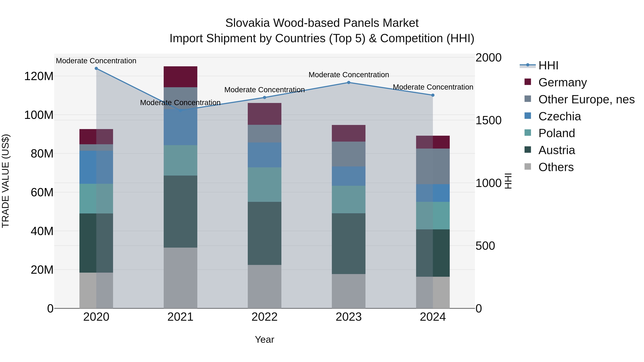Click Moderate Concentration annotation above 2024

[433, 87]
